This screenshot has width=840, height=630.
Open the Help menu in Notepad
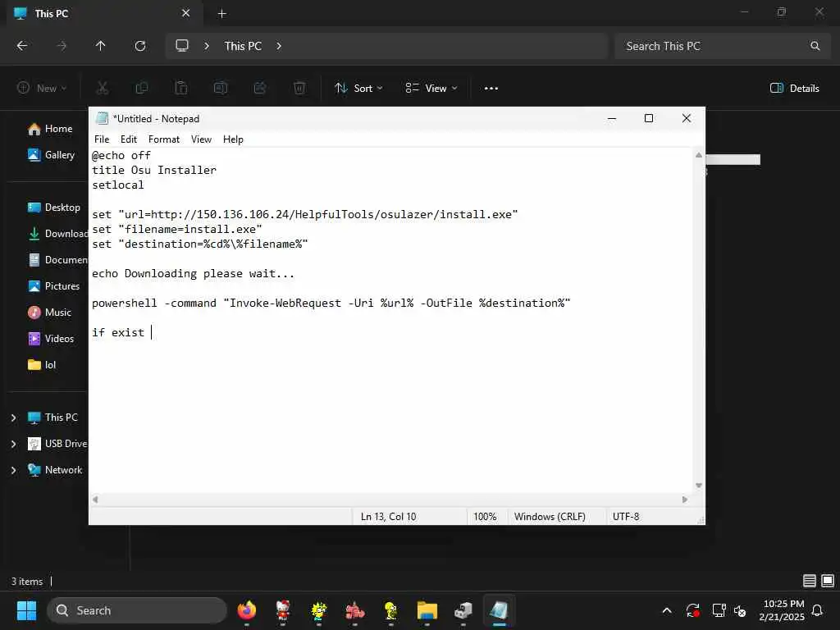click(233, 139)
